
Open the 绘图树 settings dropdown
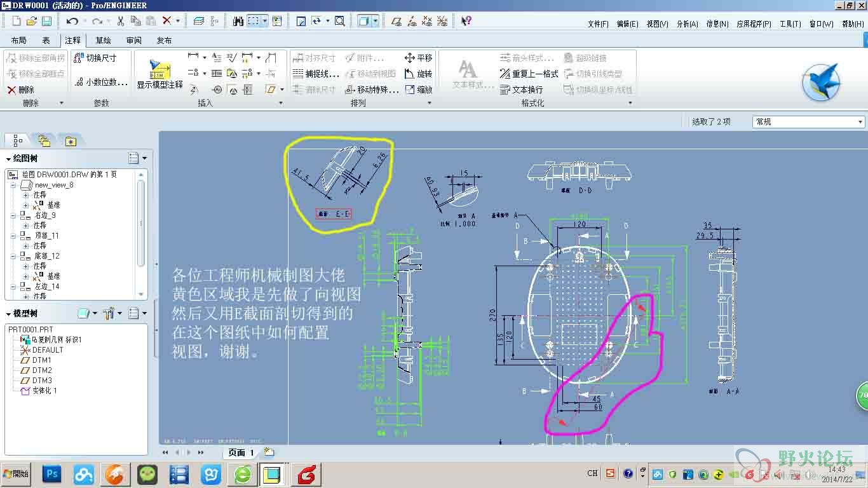[138, 158]
